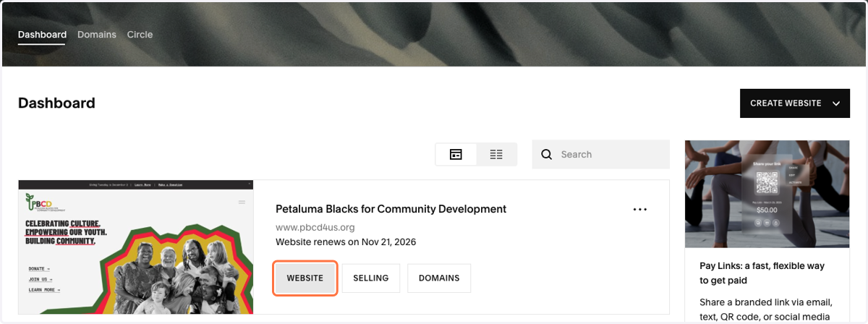Click the Pay Links fast flexible way heading
This screenshot has width=868, height=324.
pos(762,273)
